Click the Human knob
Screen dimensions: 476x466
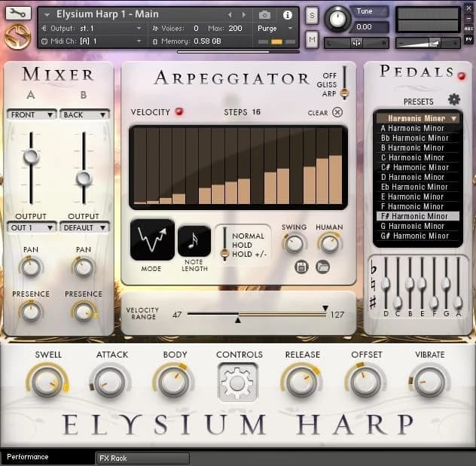pyautogui.click(x=330, y=244)
